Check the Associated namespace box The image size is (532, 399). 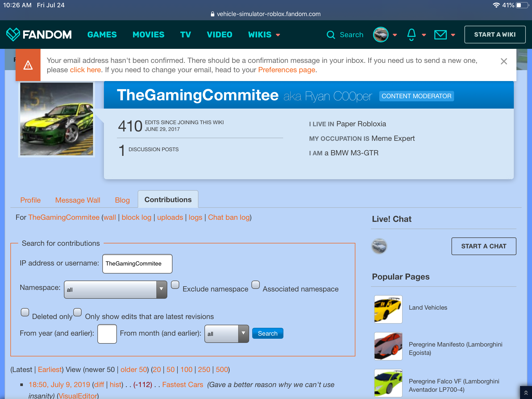coord(256,285)
